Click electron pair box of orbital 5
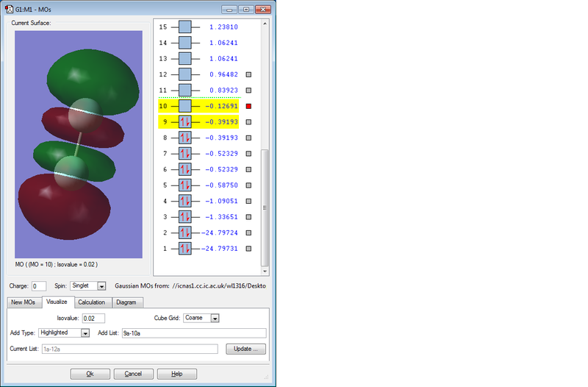This screenshot has height=387, width=588. point(185,185)
